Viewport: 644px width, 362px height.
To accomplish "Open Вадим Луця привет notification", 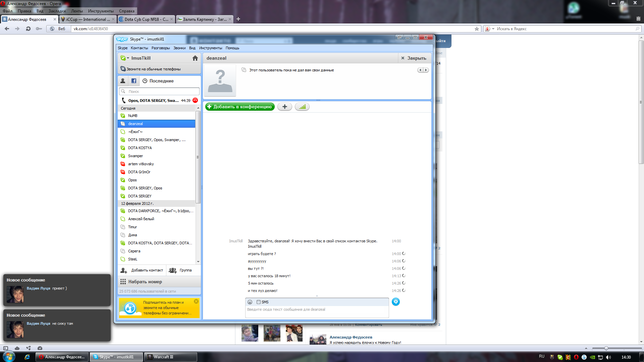I will [57, 290].
